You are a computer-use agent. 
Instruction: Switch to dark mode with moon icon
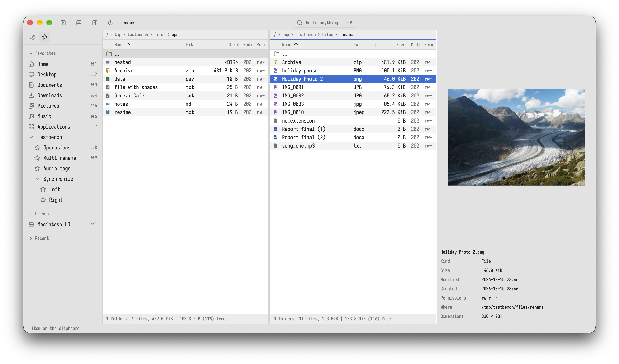coord(110,23)
